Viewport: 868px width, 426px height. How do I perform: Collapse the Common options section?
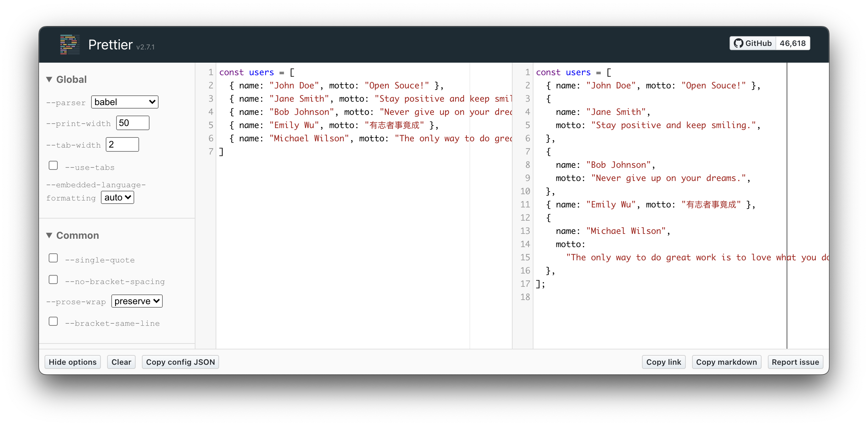(72, 235)
